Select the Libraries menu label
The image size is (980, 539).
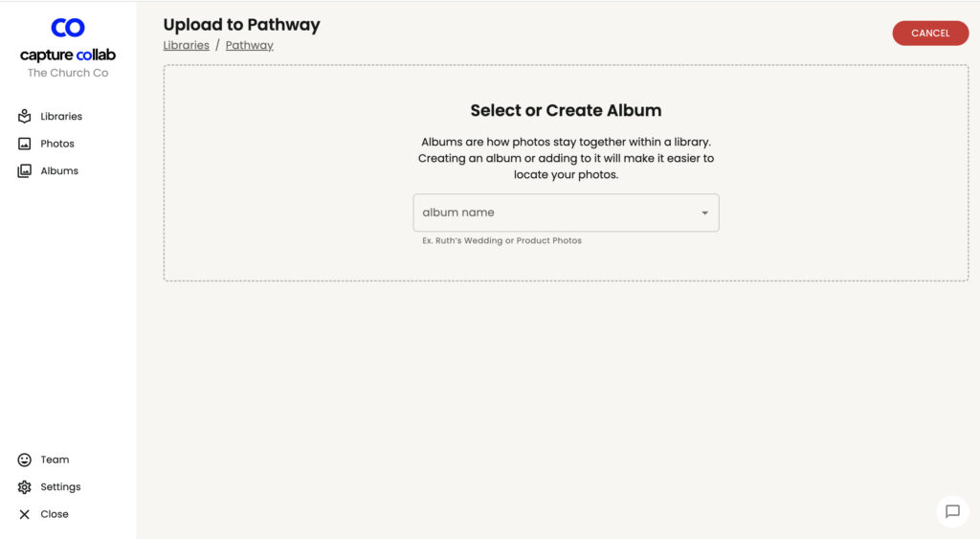[61, 116]
